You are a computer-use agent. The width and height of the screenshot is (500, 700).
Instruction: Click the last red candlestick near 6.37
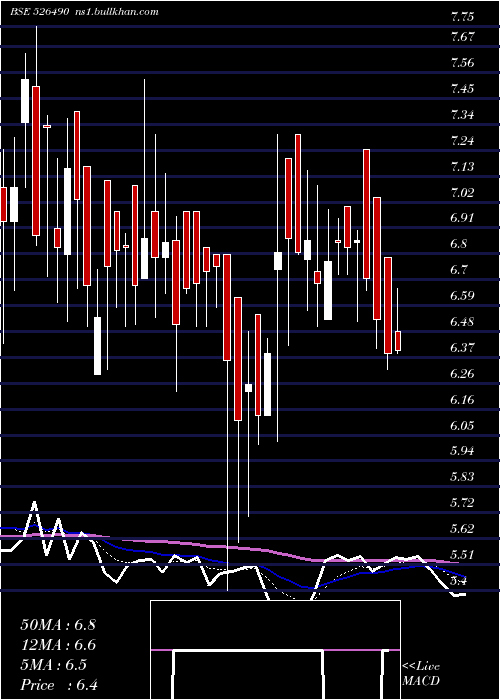398,341
